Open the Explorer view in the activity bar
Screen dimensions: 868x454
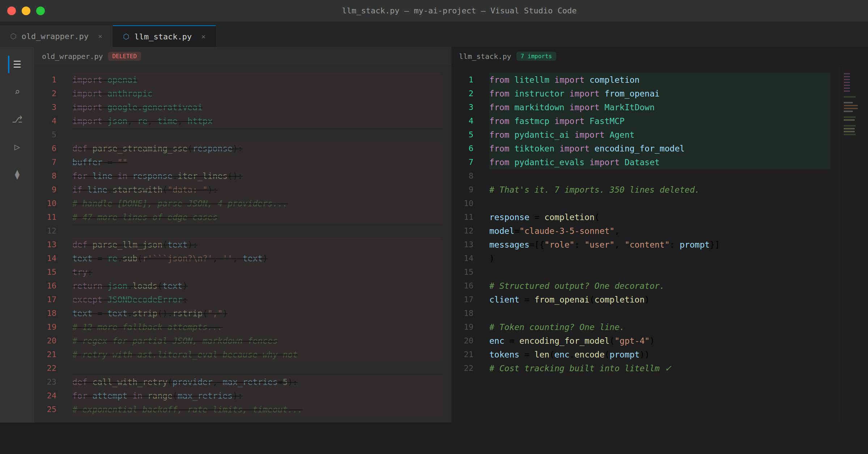(17, 64)
